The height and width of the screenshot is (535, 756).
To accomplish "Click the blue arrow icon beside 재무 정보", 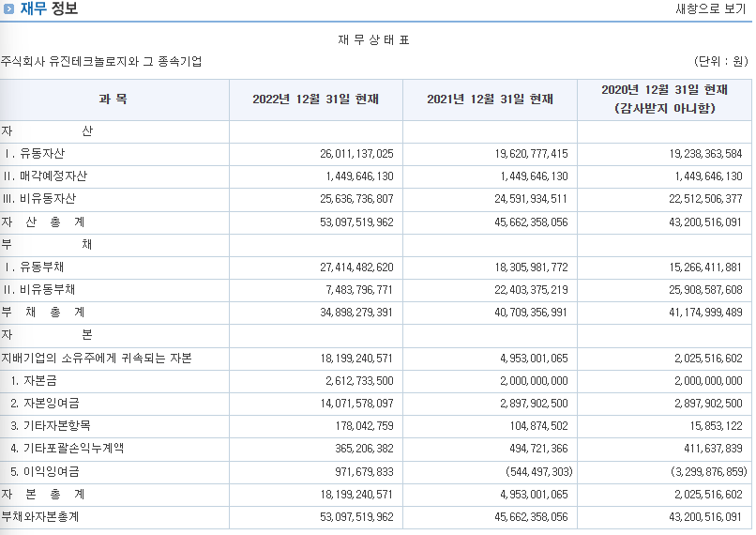I will [x=8, y=8].
